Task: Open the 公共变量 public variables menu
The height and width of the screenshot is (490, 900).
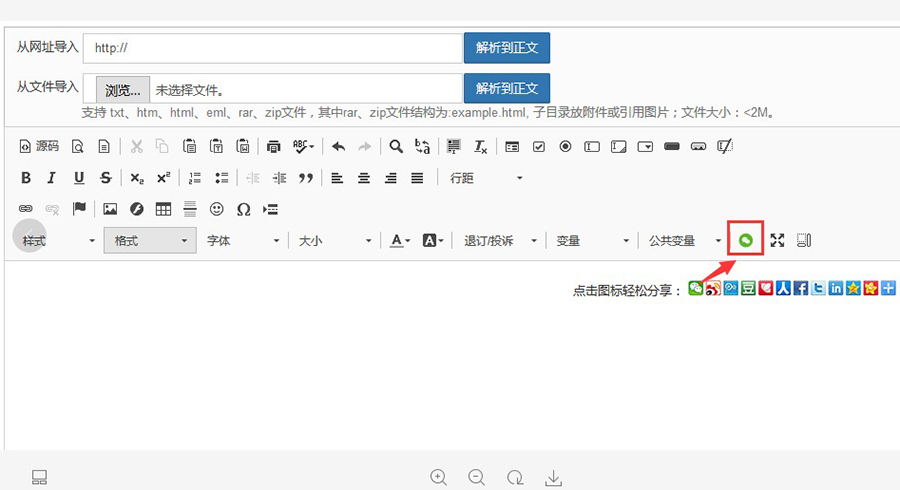Action: pyautogui.click(x=684, y=240)
